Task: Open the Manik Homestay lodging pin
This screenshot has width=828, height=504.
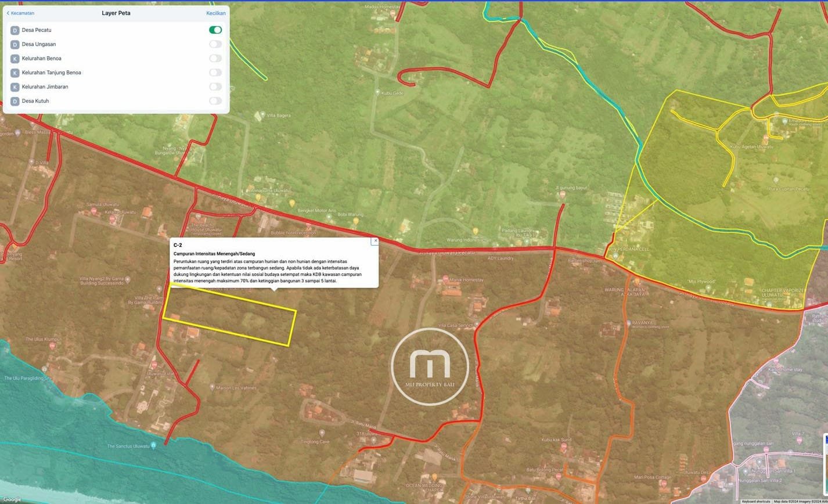Action: point(445,279)
